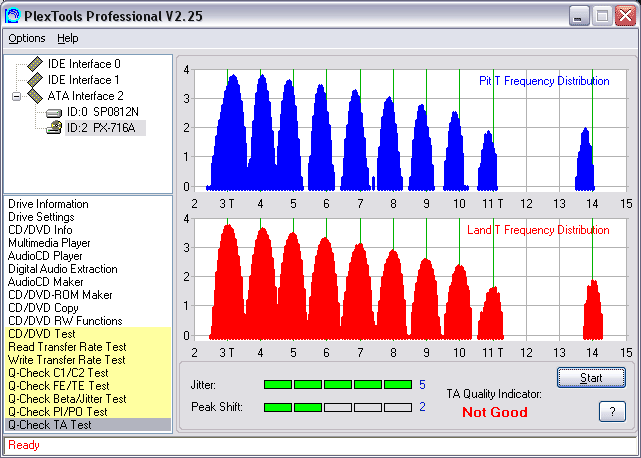Open Digital Audio Extraction
This screenshot has width=641, height=458.
point(63,269)
